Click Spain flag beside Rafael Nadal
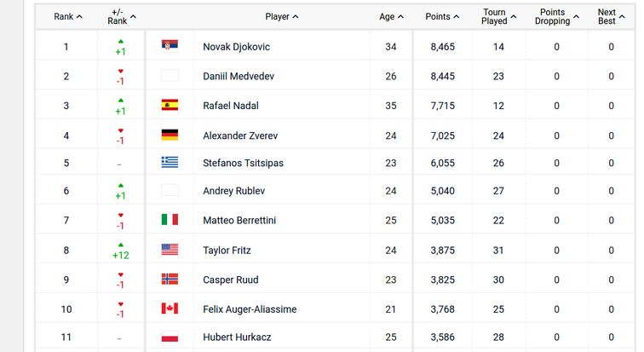The height and width of the screenshot is (352, 644). tap(170, 106)
